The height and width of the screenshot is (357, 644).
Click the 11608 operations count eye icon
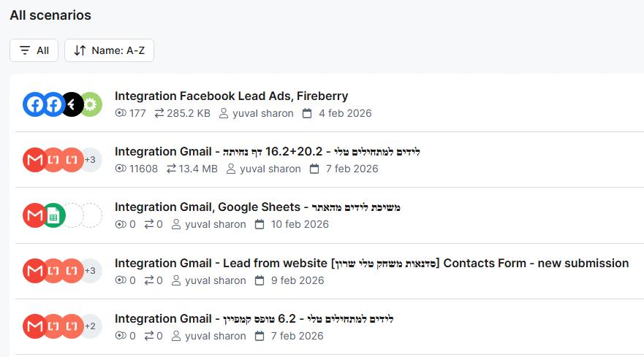[121, 169]
